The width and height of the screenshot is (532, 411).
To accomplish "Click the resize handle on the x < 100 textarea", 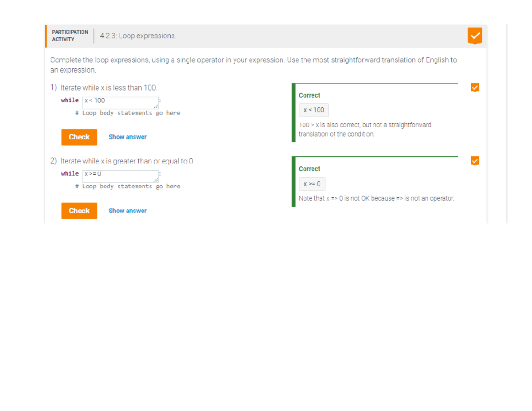I will click(x=156, y=107).
